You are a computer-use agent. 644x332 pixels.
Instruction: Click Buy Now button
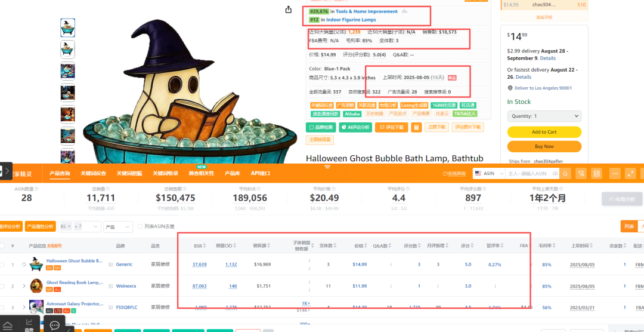tap(544, 146)
